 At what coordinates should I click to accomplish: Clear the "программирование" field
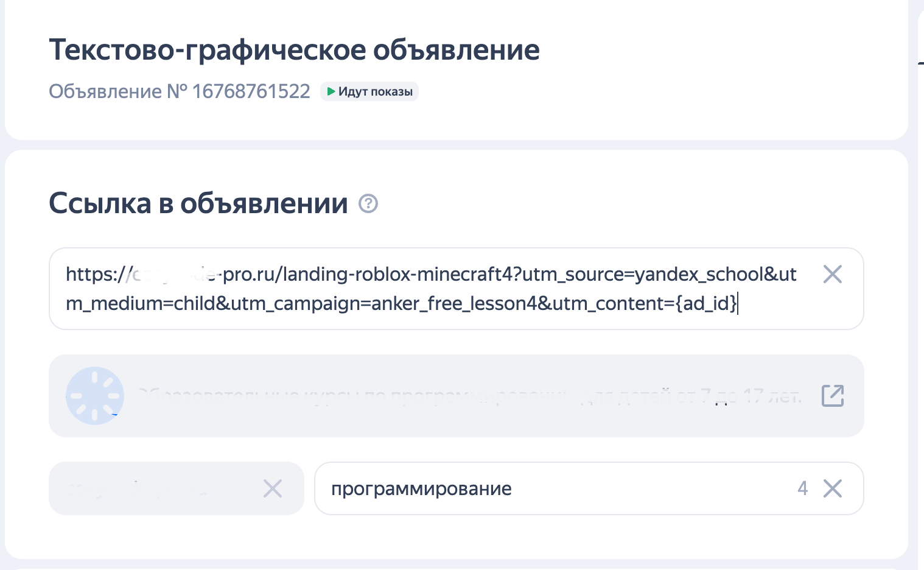pyautogui.click(x=832, y=488)
